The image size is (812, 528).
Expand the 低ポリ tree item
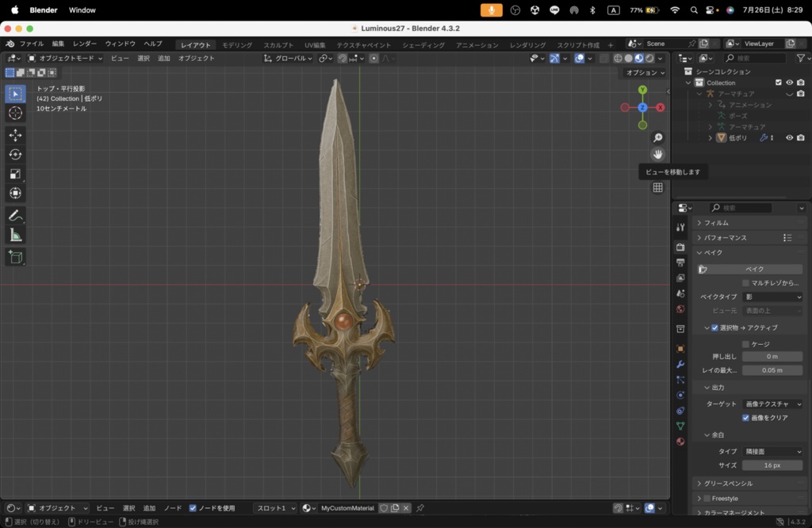710,138
